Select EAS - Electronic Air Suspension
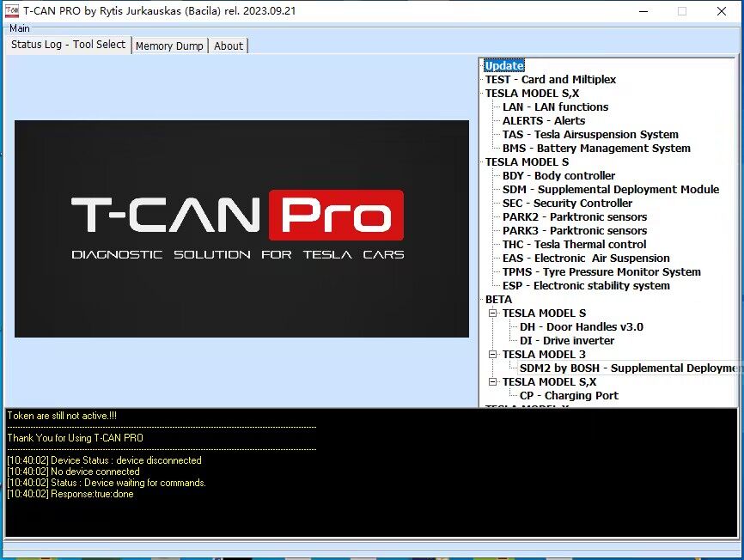Viewport: 744px width, 560px height. pos(586,258)
